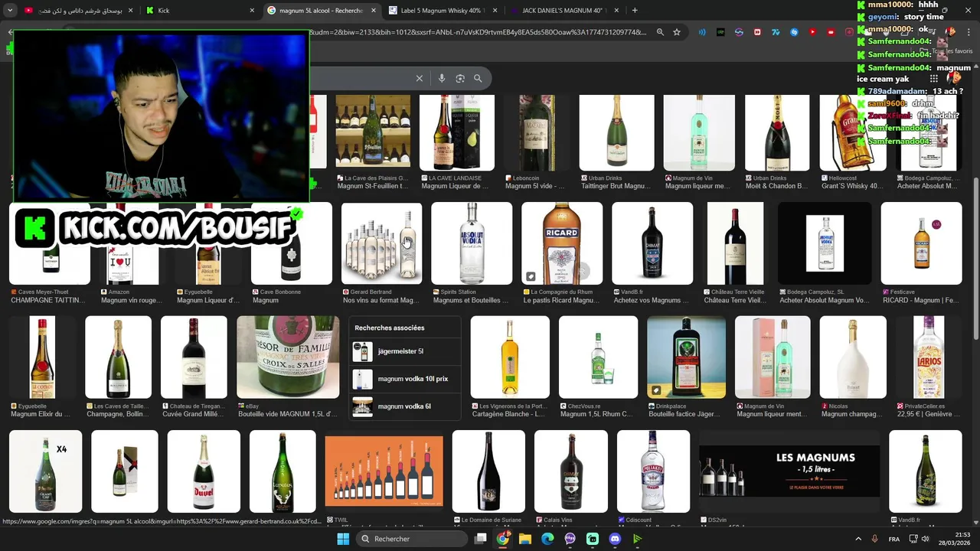Image resolution: width=980 pixels, height=551 pixels.
Task: Open Discord from the taskbar
Action: [615, 539]
